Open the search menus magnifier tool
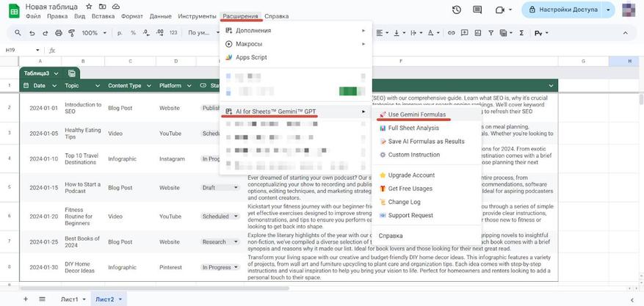 tap(18, 33)
